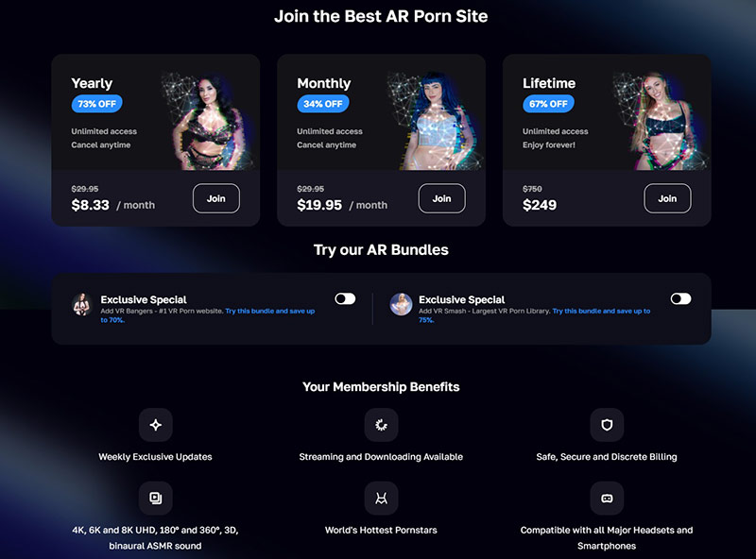Image resolution: width=756 pixels, height=559 pixels.
Task: Click the VR Bangers bundle avatar icon
Action: point(82,304)
